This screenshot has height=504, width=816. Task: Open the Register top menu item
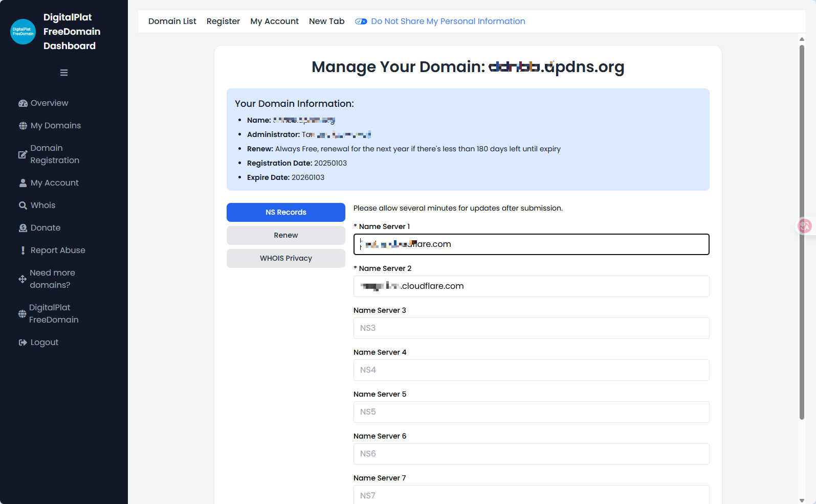coord(223,21)
